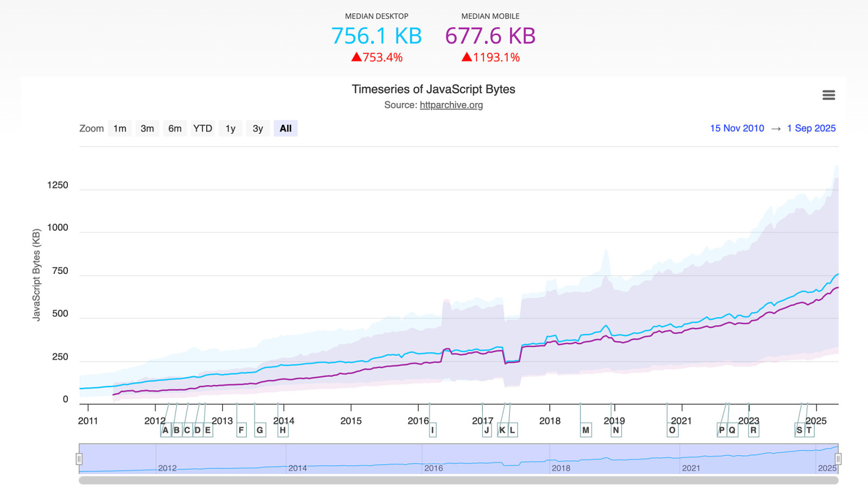Image resolution: width=868 pixels, height=488 pixels.
Task: Choose the 6m zoom range
Action: pyautogui.click(x=175, y=129)
